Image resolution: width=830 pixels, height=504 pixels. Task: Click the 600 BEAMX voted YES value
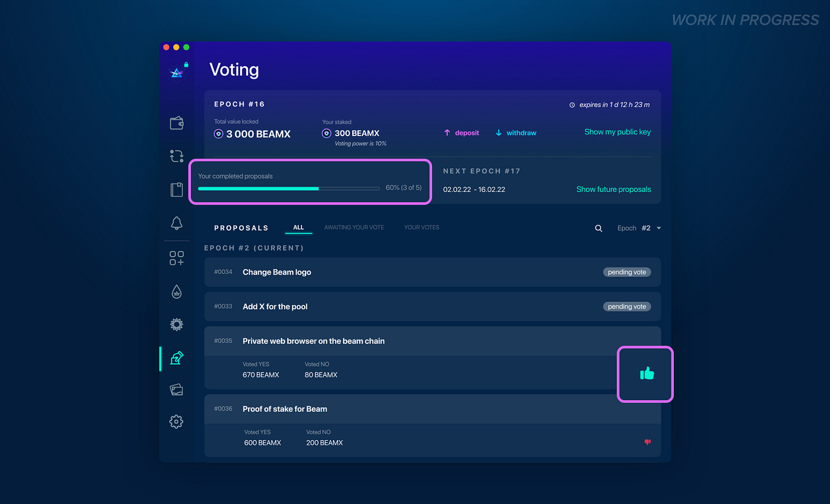(x=263, y=442)
